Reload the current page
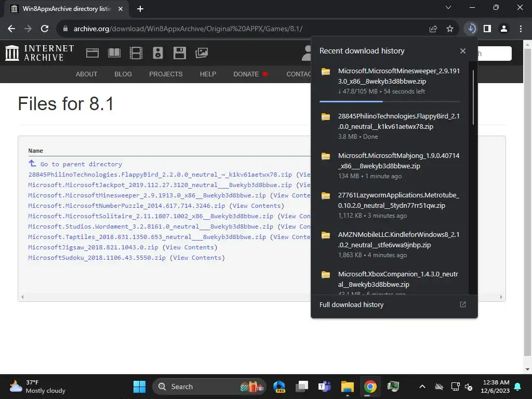The image size is (532, 399). (x=45, y=29)
